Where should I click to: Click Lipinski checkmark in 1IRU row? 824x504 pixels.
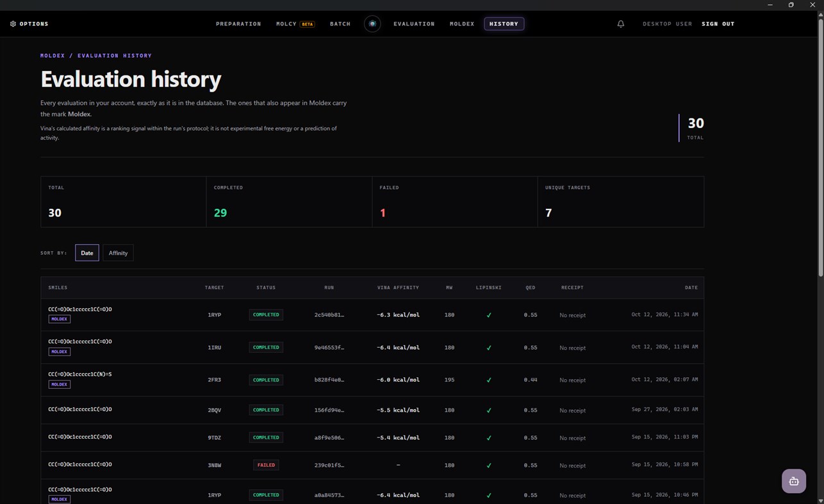489,348
